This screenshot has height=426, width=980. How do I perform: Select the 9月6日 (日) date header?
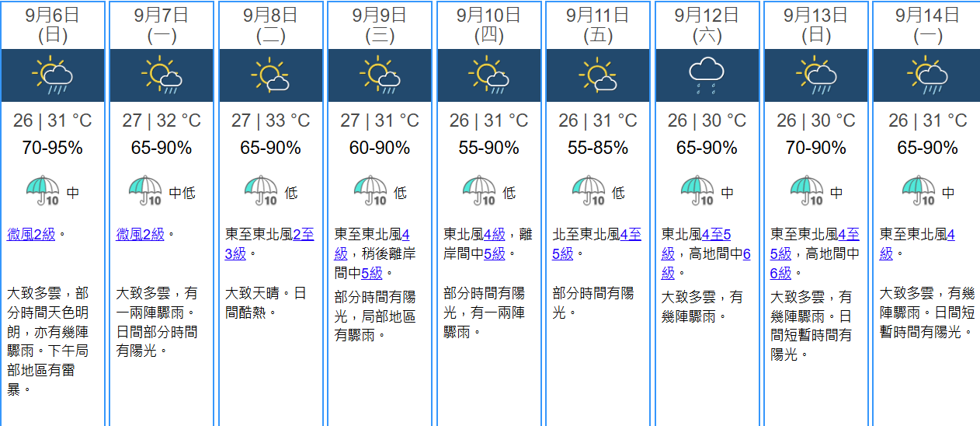53,24
